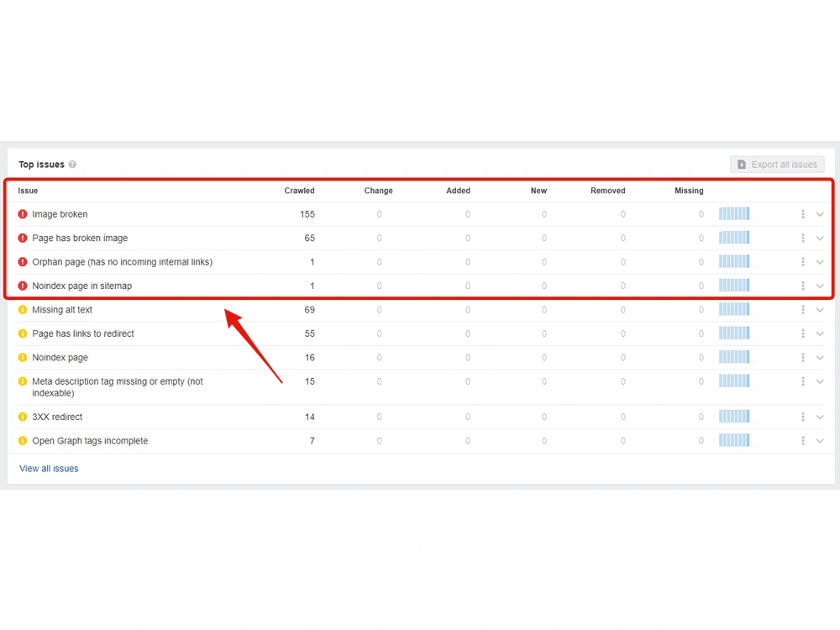Open three-dot menu for Image broken row
The image size is (840, 630).
[802, 214]
